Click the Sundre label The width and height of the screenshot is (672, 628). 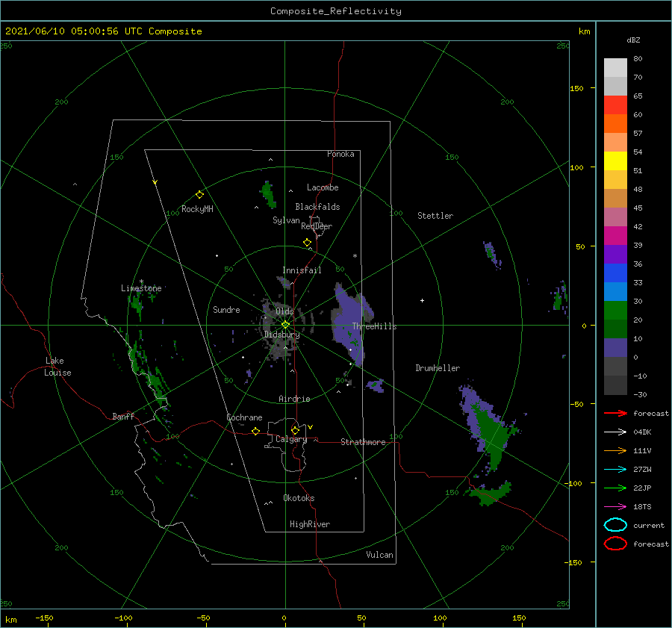226,309
